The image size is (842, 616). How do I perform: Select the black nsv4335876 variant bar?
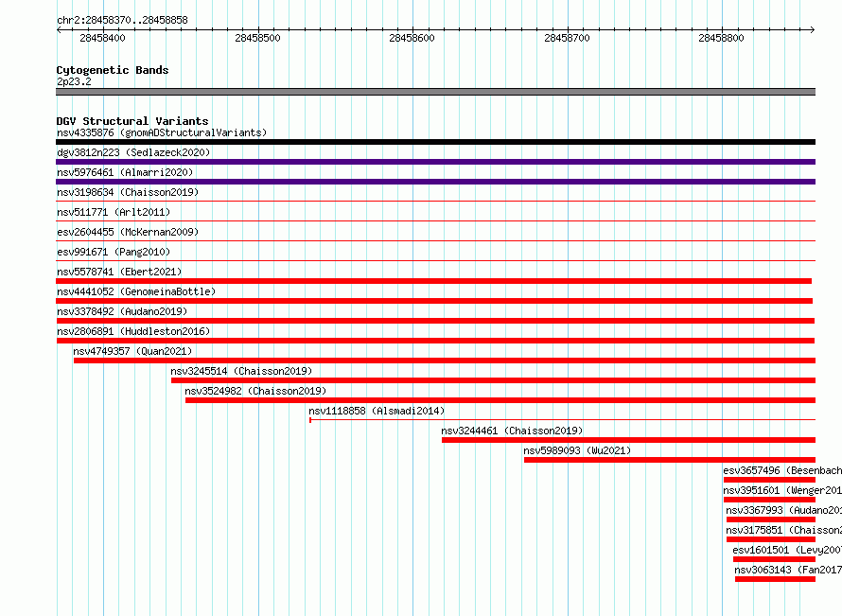(x=435, y=142)
